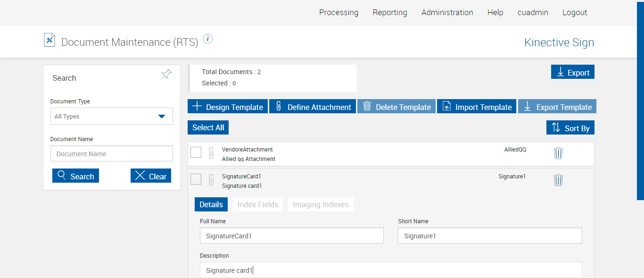Screen dimensions: 644x278
Task: Delete VendoreAttachment using its trash icon
Action: (x=558, y=153)
